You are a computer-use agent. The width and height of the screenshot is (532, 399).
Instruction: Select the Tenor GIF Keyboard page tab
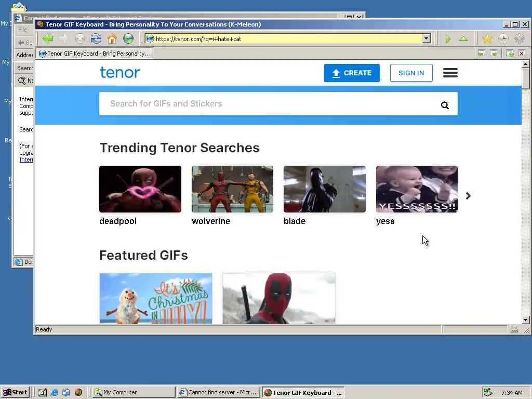coord(96,54)
